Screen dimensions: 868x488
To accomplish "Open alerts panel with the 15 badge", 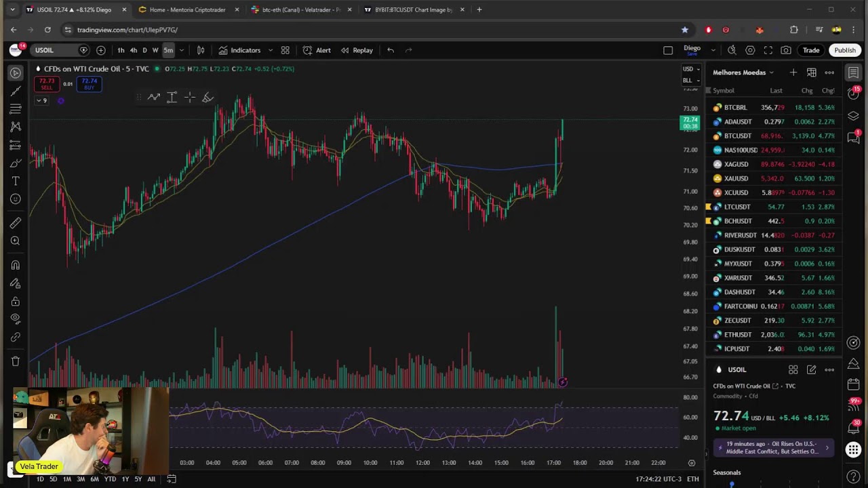I will (853, 94).
